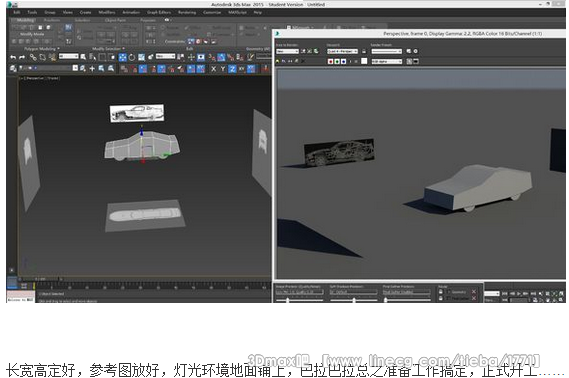Click the Select and Manipulate icon
The image size is (569, 378).
click(x=191, y=57)
